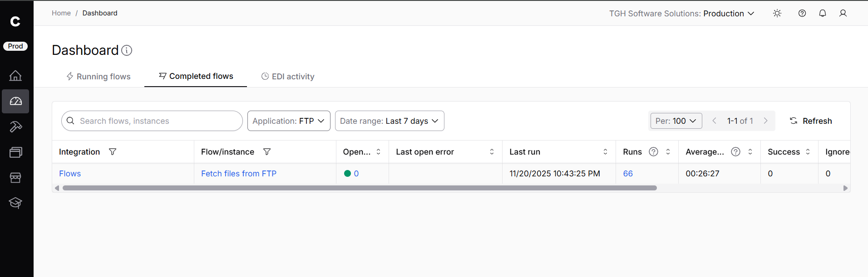Open the graduation cap learning icon
Screen dimensions: 868x277
coord(15,203)
